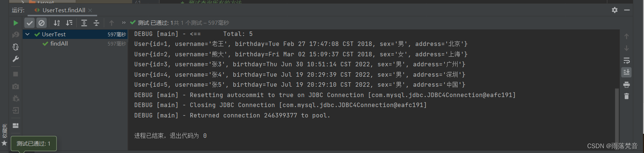This screenshot has height=153, width=644.
Task: Select the findAll test result
Action: pos(59,44)
